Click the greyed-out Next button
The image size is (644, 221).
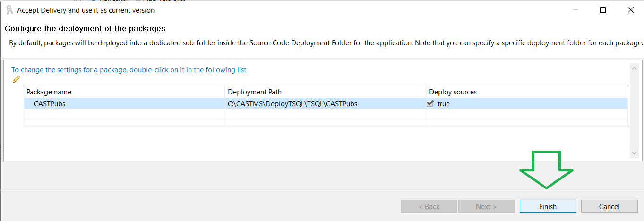tap(486, 206)
